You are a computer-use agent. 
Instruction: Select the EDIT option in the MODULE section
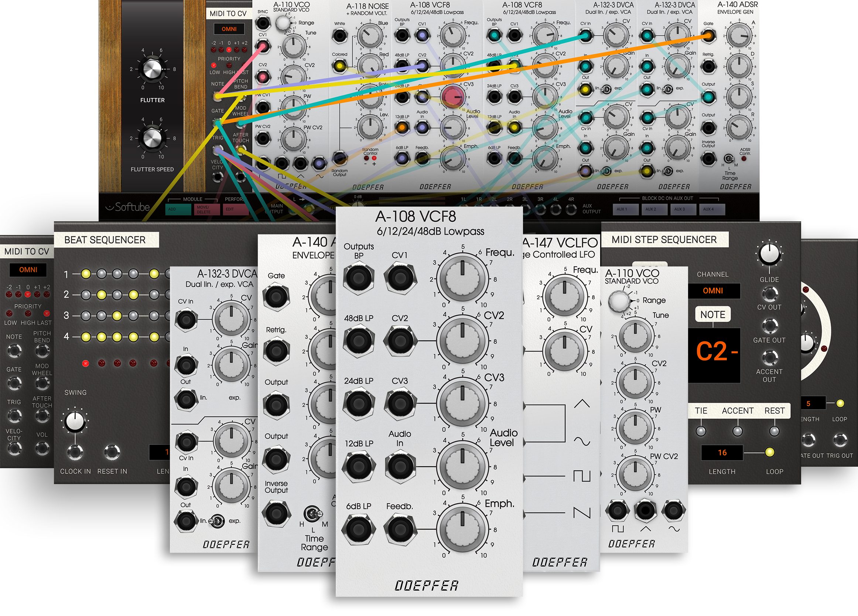235,209
